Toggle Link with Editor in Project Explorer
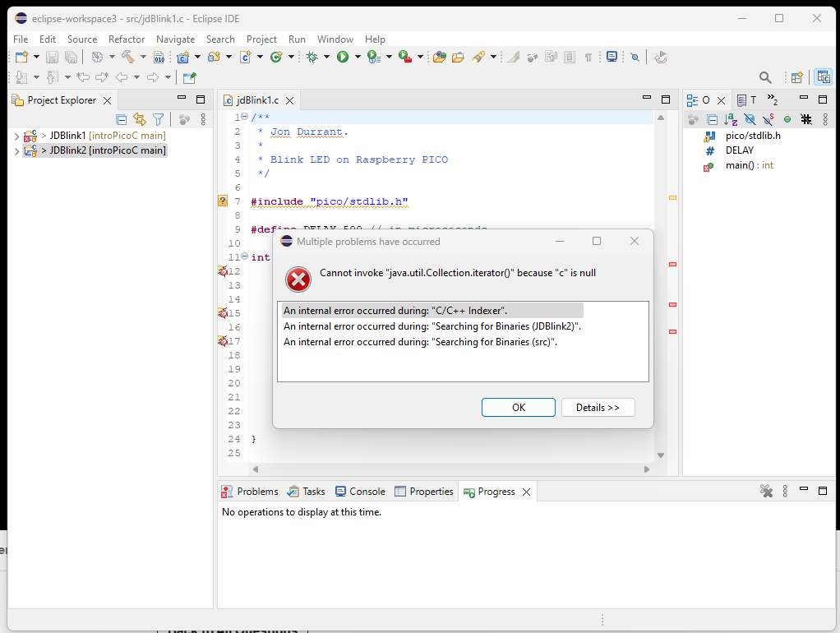 (140, 119)
